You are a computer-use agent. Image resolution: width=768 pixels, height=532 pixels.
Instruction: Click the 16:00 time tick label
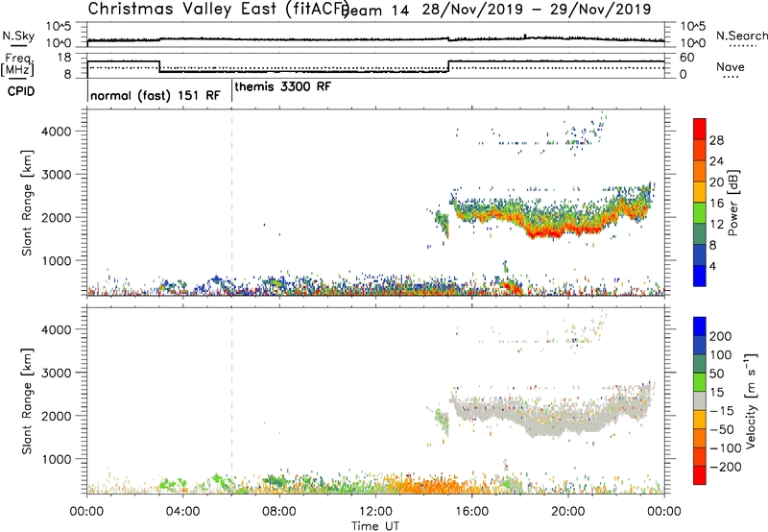[x=471, y=512]
